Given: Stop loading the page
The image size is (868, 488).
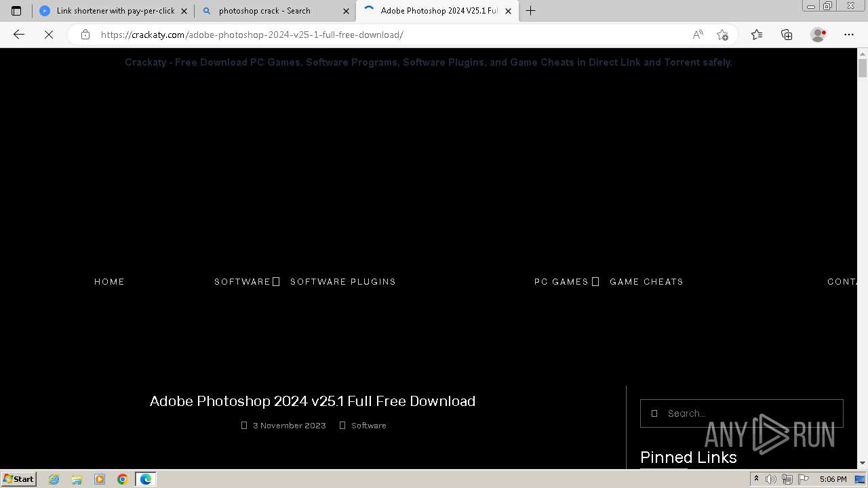Looking at the screenshot, I should coord(49,35).
